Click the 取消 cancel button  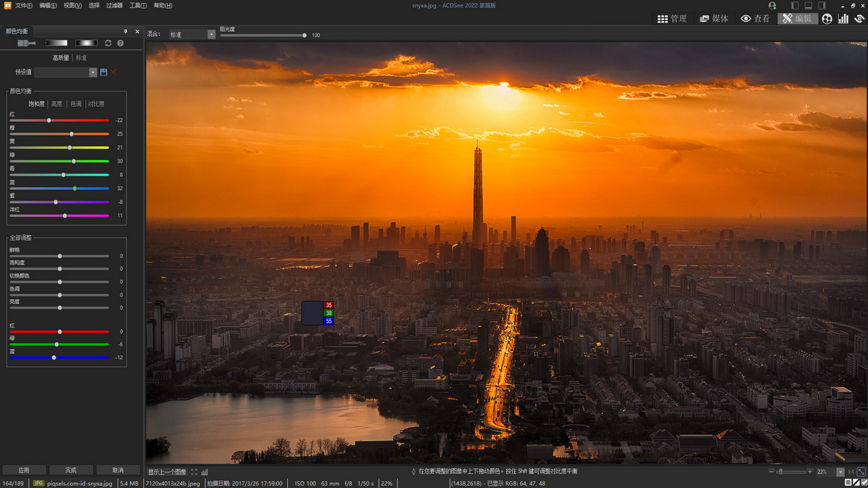[118, 470]
